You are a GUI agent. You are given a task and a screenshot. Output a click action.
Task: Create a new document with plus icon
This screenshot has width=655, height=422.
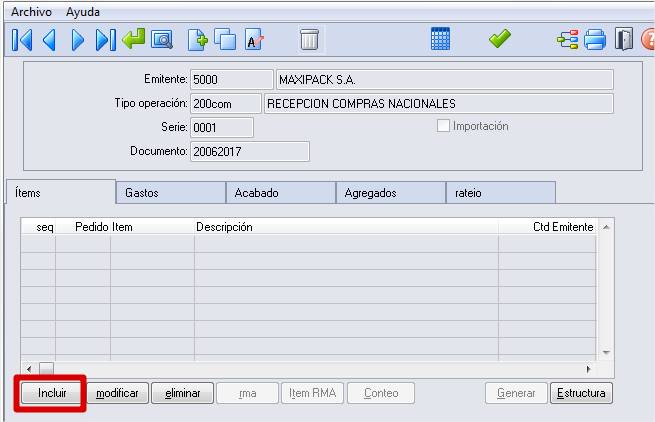pos(198,40)
